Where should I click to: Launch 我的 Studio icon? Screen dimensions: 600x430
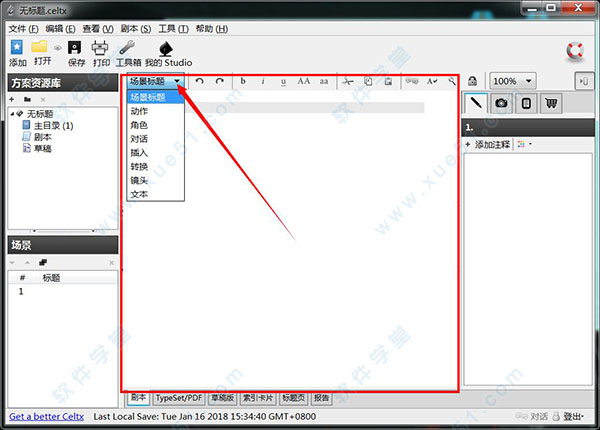pyautogui.click(x=168, y=48)
